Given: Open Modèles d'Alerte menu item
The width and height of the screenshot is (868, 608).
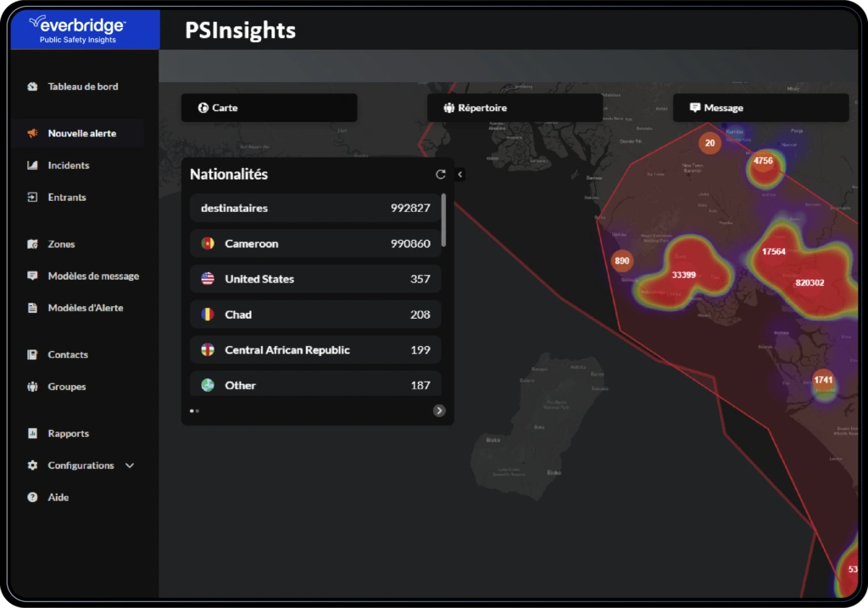Looking at the screenshot, I should (x=86, y=308).
